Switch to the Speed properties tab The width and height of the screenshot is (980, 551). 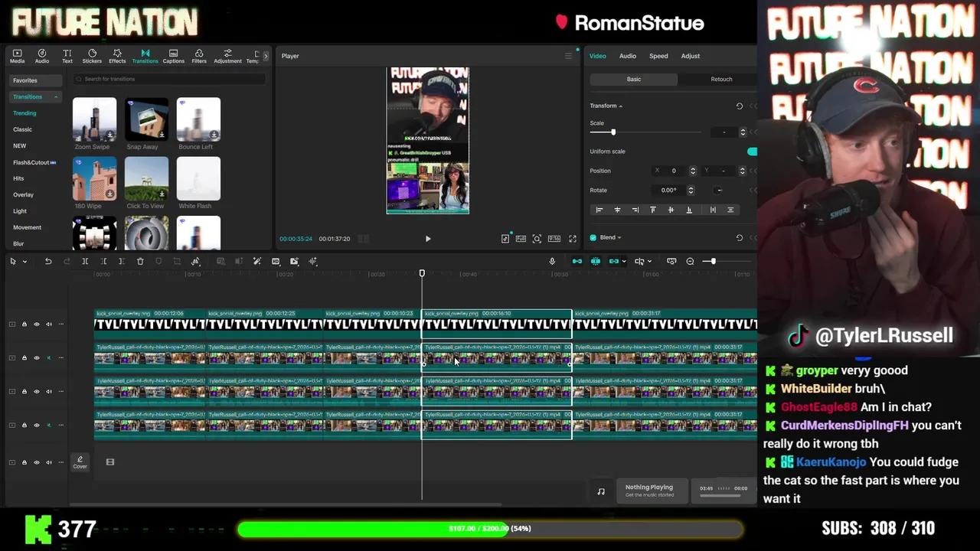(x=658, y=56)
